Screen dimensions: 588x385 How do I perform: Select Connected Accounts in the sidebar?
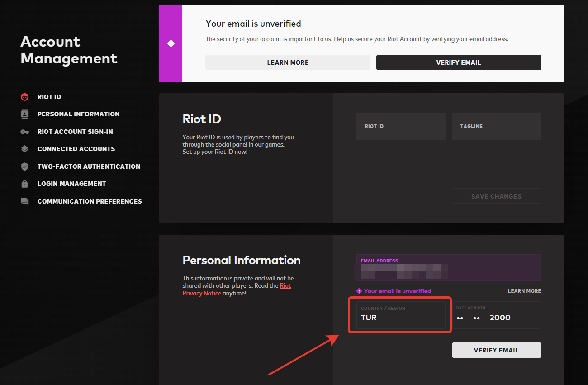click(76, 149)
